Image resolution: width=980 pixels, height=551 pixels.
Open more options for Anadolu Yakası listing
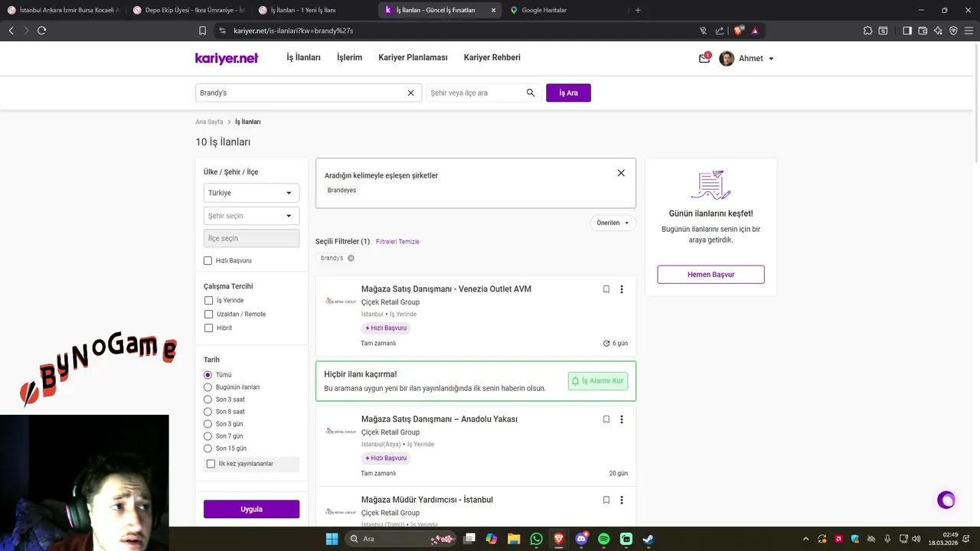point(622,419)
